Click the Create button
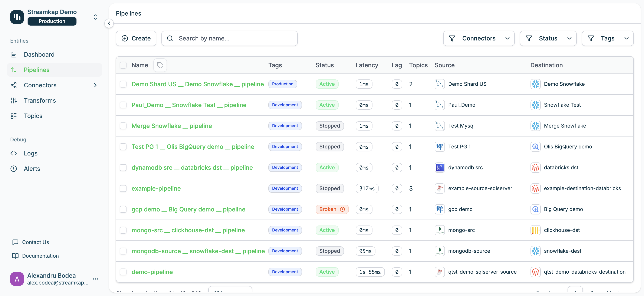644x296 pixels. (136, 38)
